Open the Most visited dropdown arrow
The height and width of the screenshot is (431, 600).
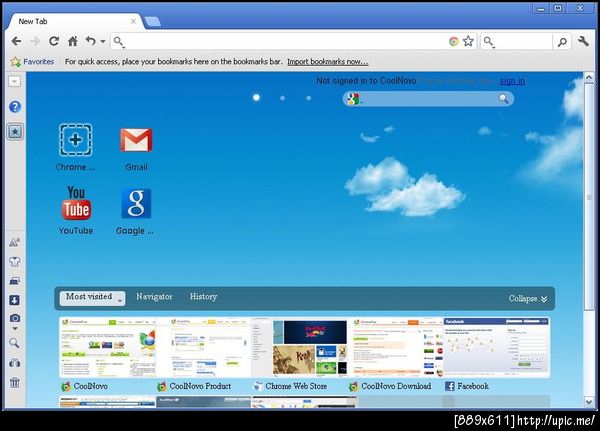pos(120,300)
